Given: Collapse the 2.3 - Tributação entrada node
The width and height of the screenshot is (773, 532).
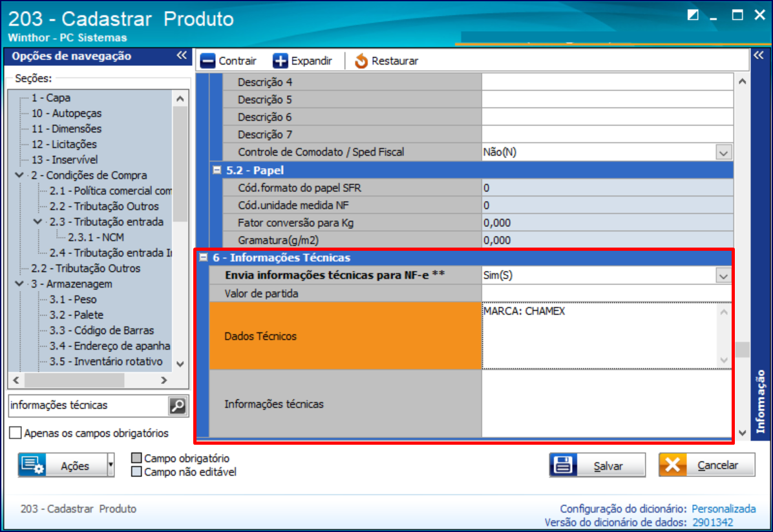Looking at the screenshot, I should 37,222.
